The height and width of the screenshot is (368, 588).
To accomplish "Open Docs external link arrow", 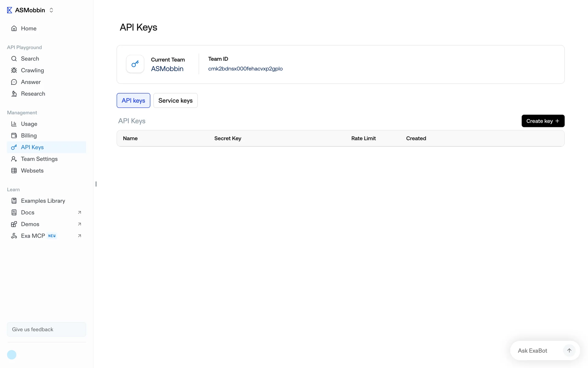I will tap(80, 213).
